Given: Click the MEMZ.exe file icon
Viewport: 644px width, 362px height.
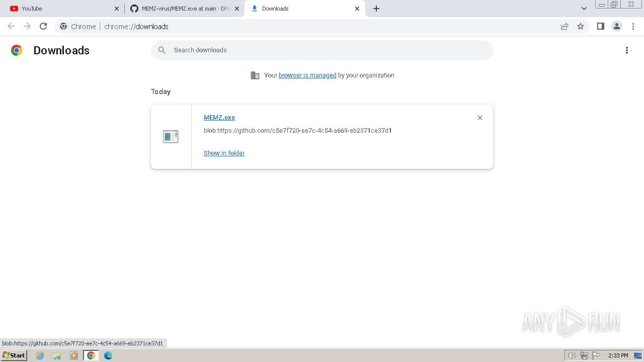Looking at the screenshot, I should (171, 136).
